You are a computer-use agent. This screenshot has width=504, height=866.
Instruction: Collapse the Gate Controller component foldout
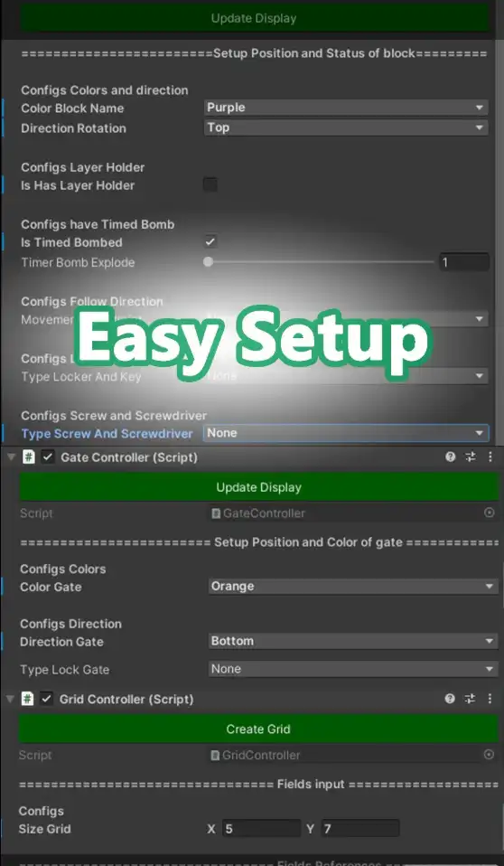[x=11, y=457]
